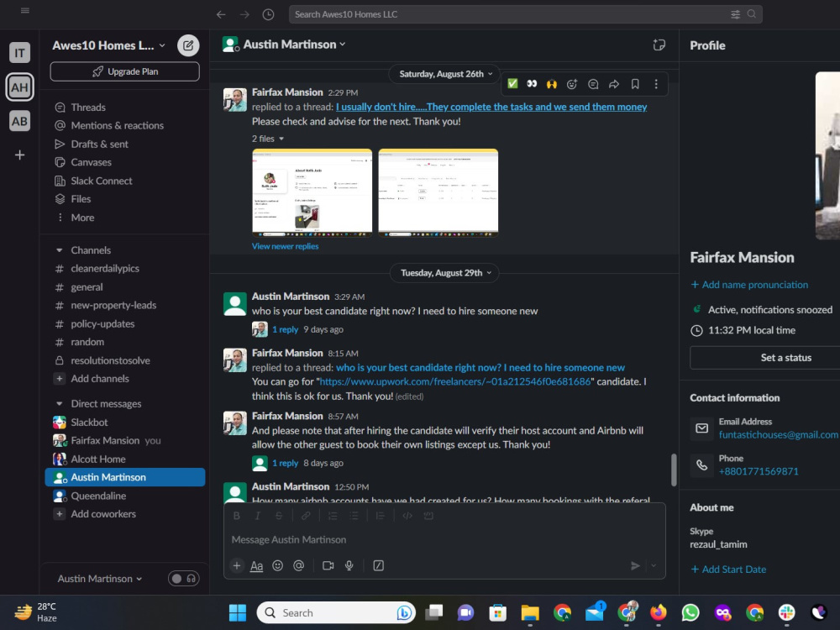Open add reaction emoji picker
The height and width of the screenshot is (630, 840).
pyautogui.click(x=572, y=83)
